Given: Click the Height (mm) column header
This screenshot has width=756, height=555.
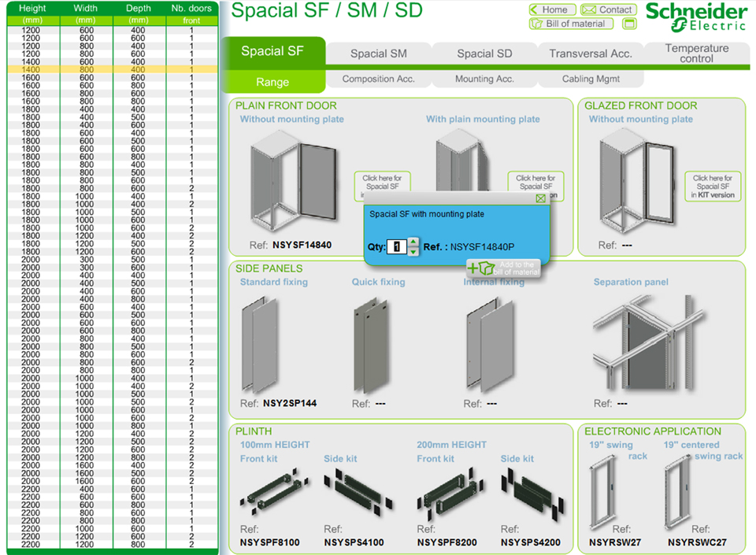Looking at the screenshot, I should tap(33, 14).
